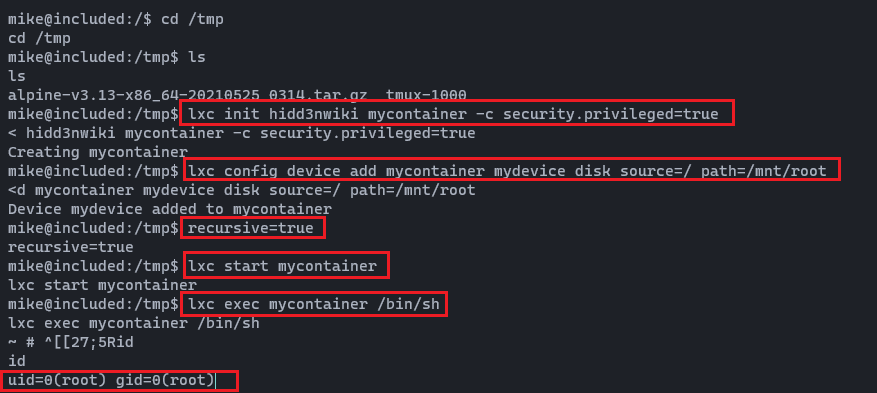Click the '~ # ^[[27;5Rid' shell prompt line
Viewport: 877px width, 393px height.
pos(70,342)
